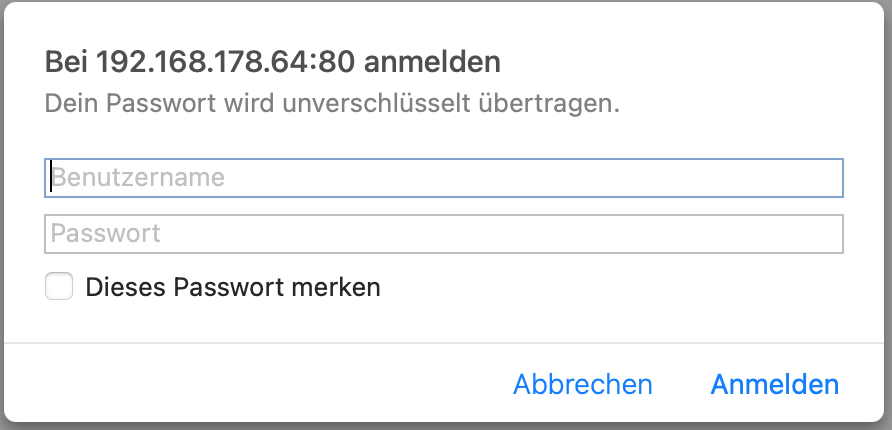This screenshot has height=430, width=892.
Task: Click the IP address 192.168.178.64:80 in the heading
Action: pyautogui.click(x=226, y=62)
